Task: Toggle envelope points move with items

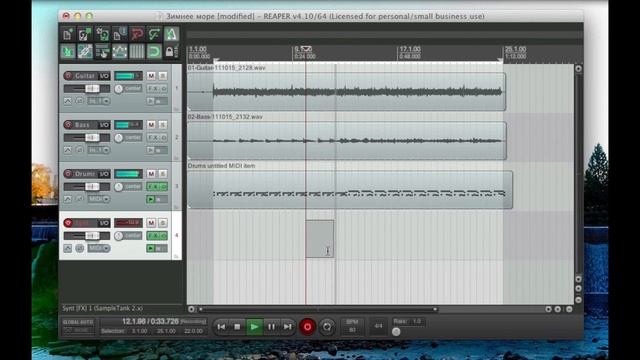Action: [x=120, y=52]
